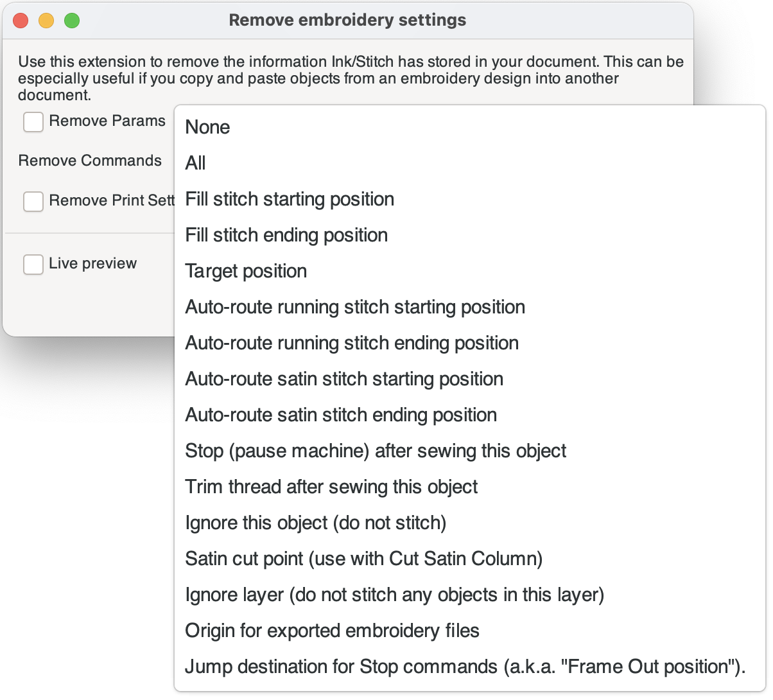Choose the Target position entry
The image size is (773, 700).
[470, 271]
